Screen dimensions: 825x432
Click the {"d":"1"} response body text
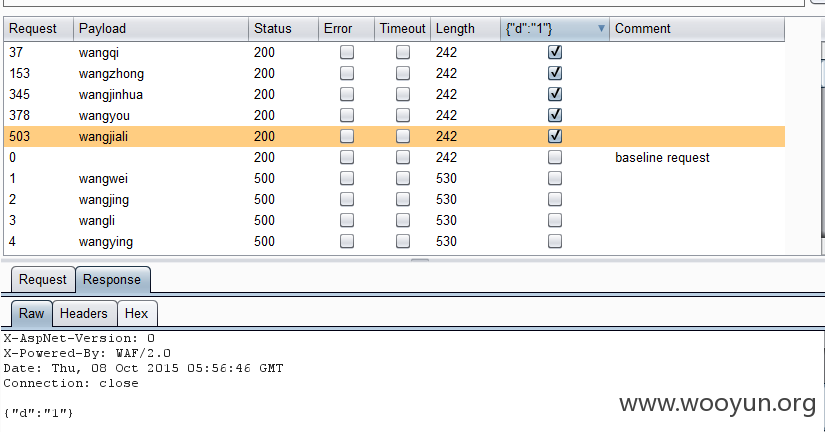(38, 413)
